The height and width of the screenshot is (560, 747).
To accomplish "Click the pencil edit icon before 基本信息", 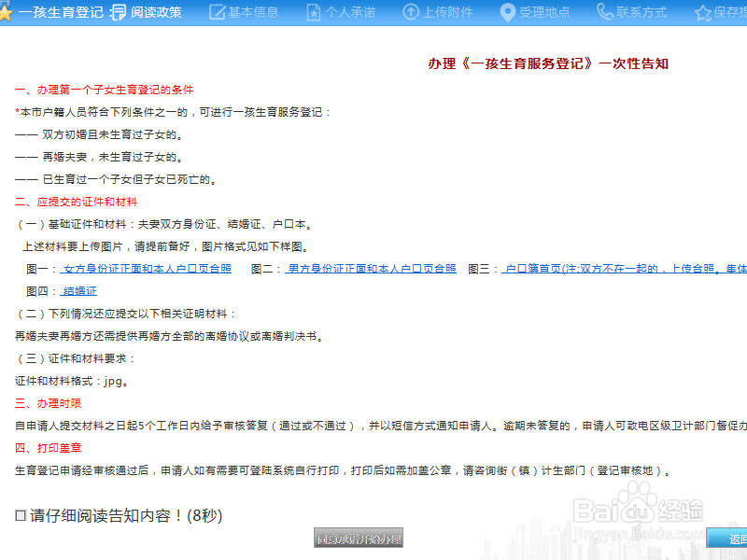I will point(217,12).
